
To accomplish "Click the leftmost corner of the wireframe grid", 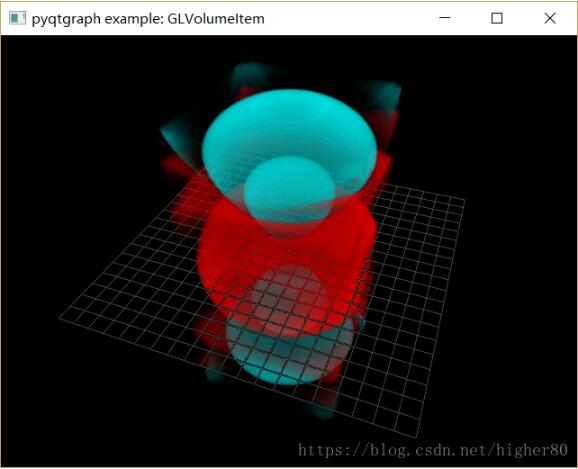I will coord(61,318).
